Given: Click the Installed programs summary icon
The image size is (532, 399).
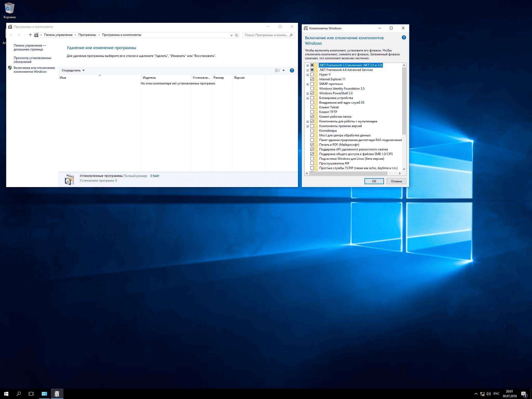Looking at the screenshot, I should [69, 179].
